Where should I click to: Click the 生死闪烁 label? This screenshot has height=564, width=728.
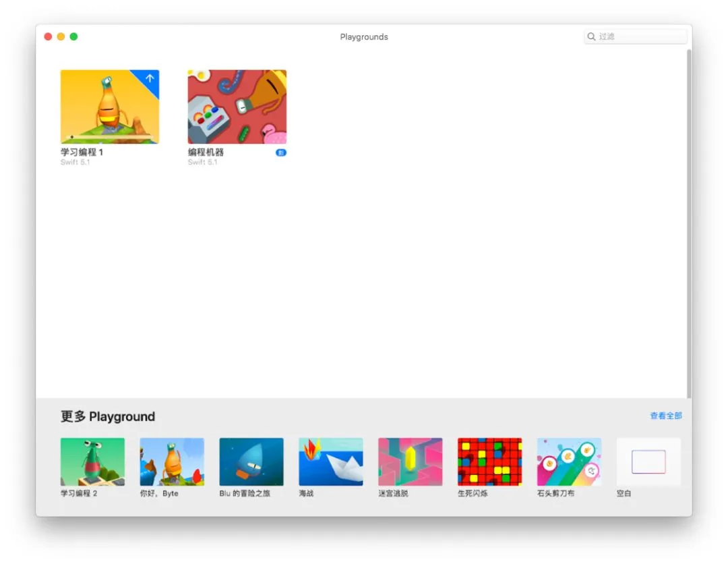click(473, 493)
